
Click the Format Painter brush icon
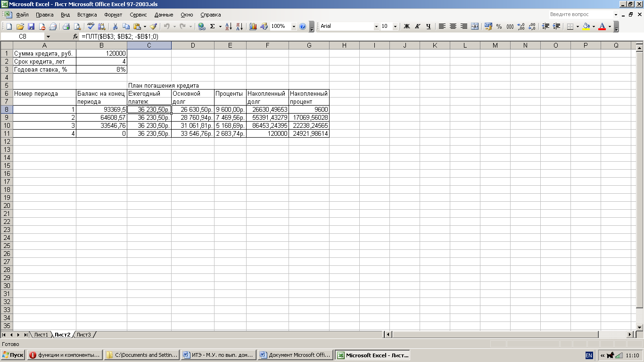[x=153, y=26]
